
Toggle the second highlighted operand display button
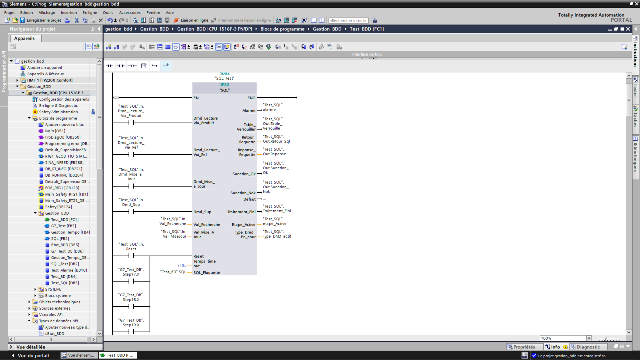[x=227, y=47]
